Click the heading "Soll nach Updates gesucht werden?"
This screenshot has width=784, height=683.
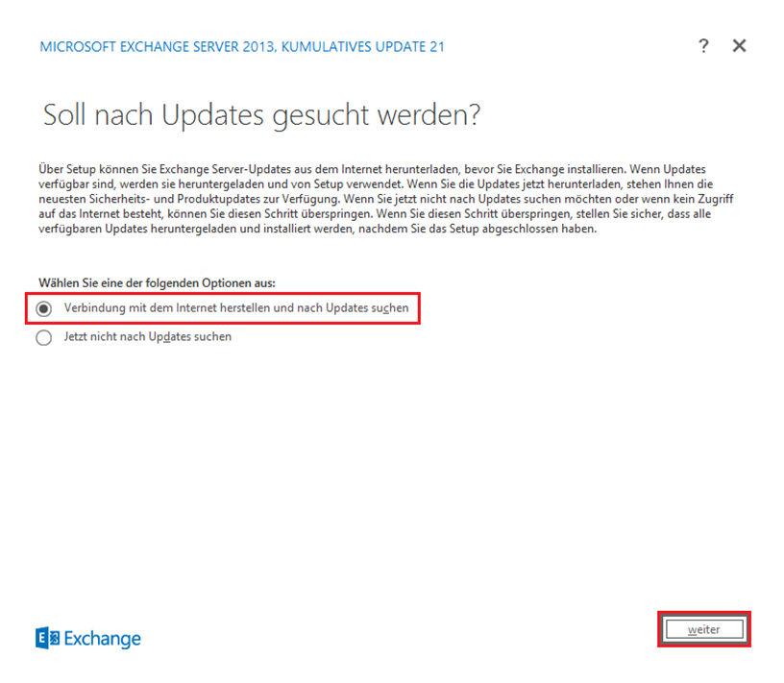point(261,115)
